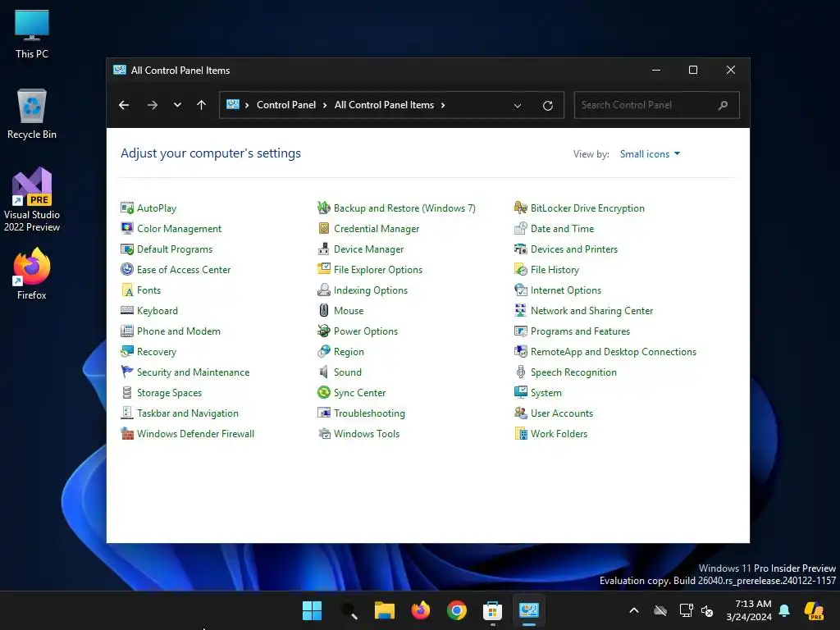Viewport: 840px width, 630px height.
Task: Click Internet Options link
Action: coord(566,290)
